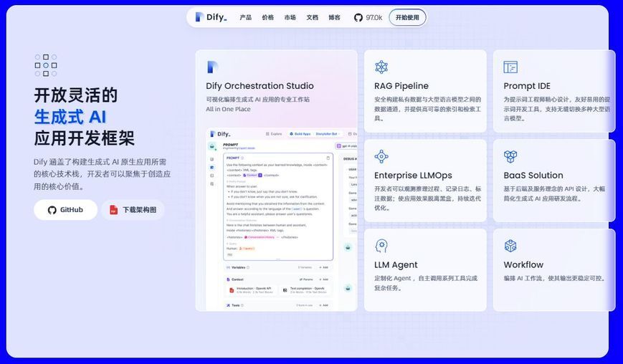Click the Explore tab in the studio preview
623x364 pixels.
(274, 134)
